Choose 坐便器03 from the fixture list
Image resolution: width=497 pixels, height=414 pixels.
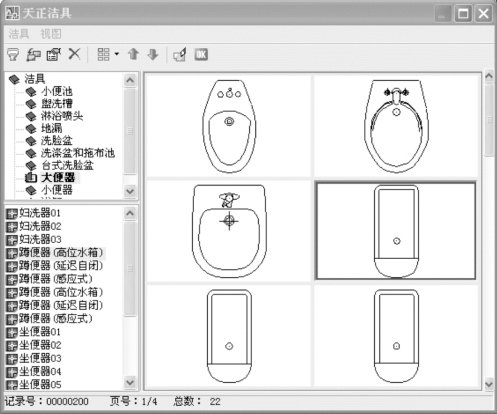40,358
